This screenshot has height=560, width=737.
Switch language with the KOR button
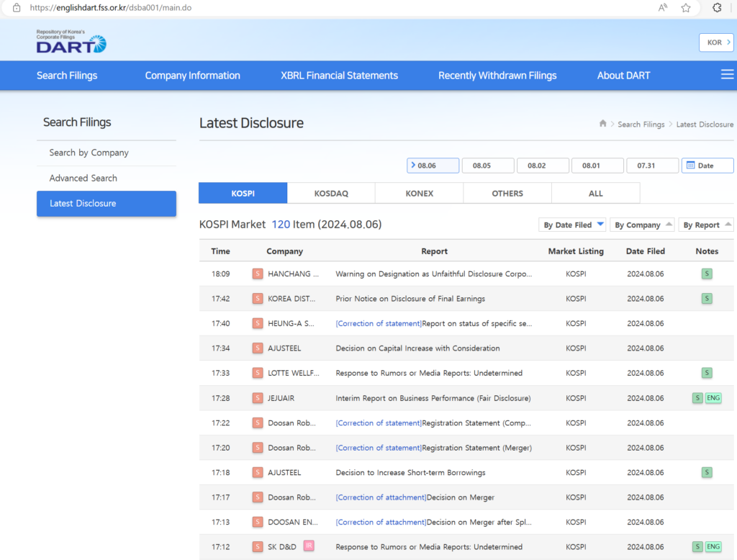[716, 42]
